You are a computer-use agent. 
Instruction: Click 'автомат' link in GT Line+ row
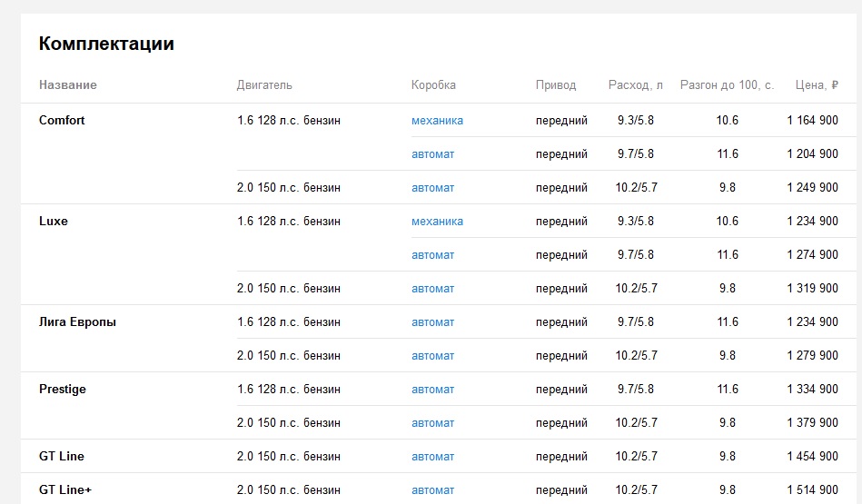point(432,489)
